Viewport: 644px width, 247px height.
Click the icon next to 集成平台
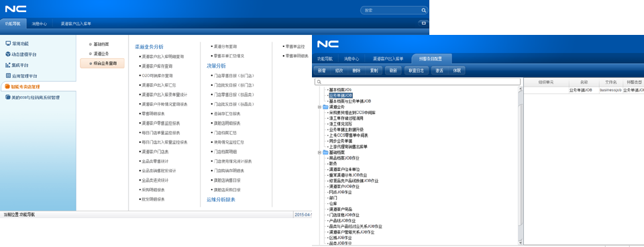pyautogui.click(x=8, y=65)
